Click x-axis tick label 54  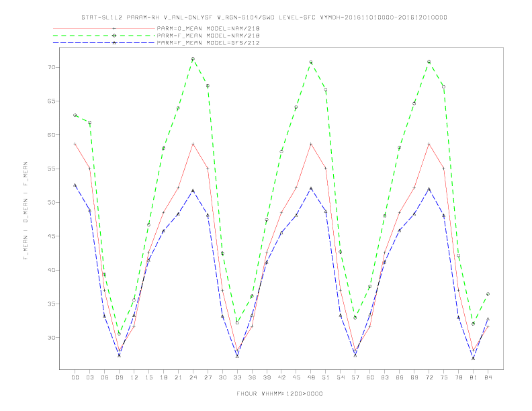pyautogui.click(x=341, y=377)
